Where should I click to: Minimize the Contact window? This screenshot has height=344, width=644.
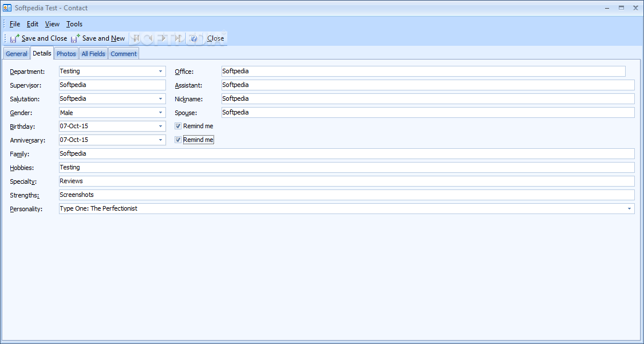607,8
